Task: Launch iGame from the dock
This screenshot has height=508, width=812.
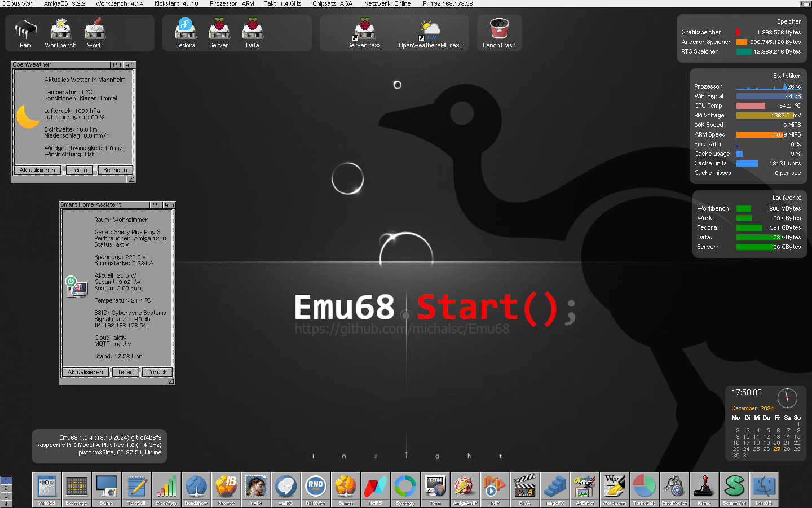Action: click(704, 489)
